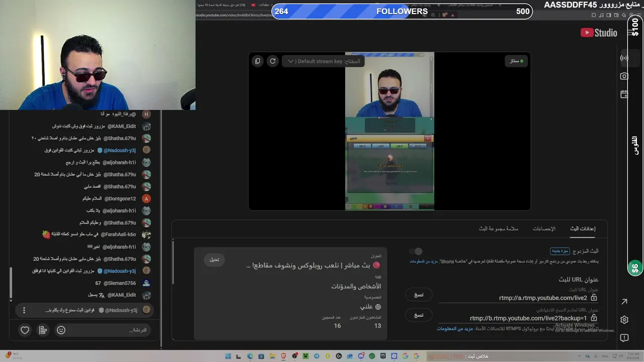Open the Manage calendar icon in sidebar

[x=624, y=94]
